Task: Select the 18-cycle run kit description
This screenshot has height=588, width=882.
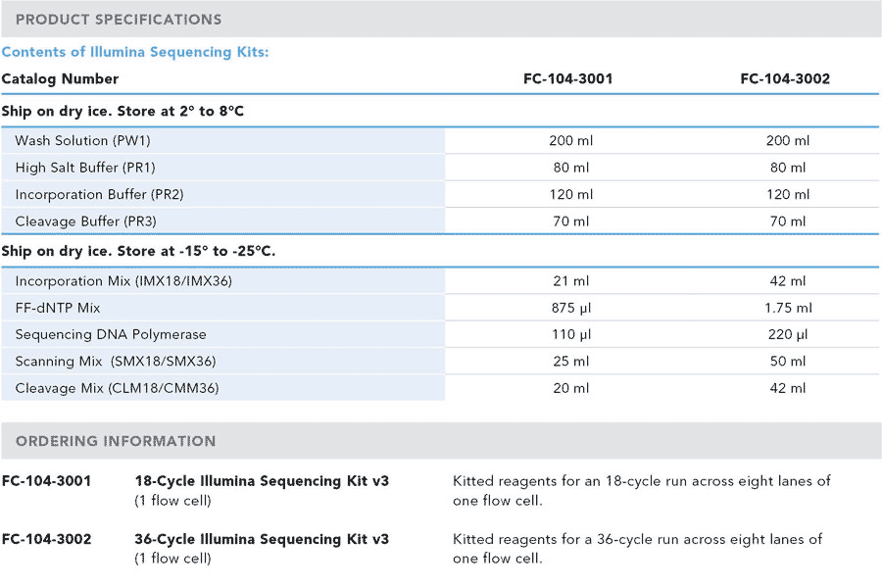Action: coord(642,491)
